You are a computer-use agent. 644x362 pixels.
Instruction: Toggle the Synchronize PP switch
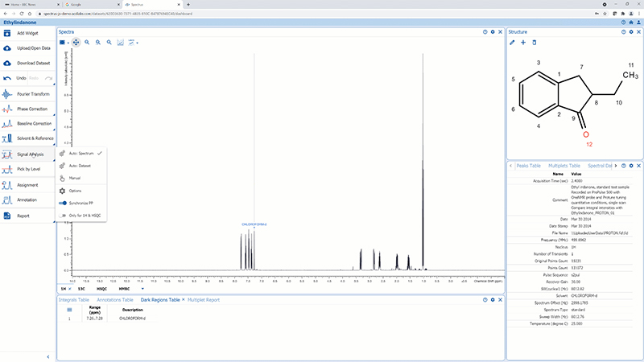coord(63,204)
